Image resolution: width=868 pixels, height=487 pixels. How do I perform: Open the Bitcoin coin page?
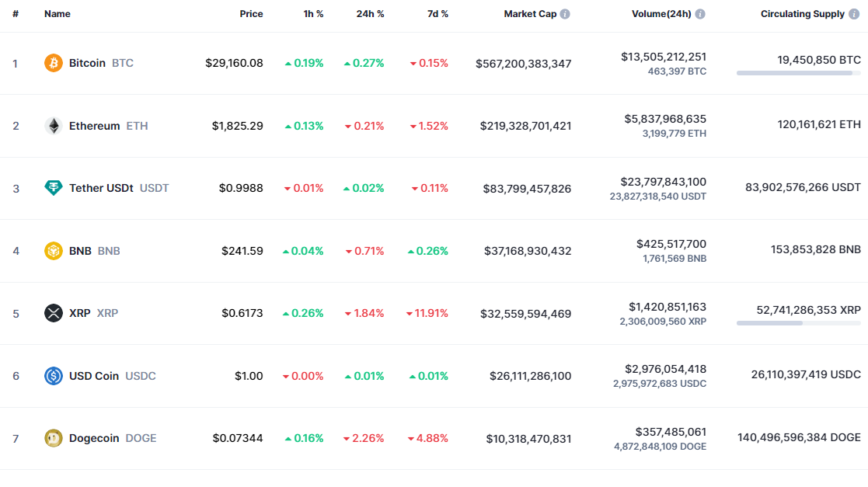tap(88, 63)
